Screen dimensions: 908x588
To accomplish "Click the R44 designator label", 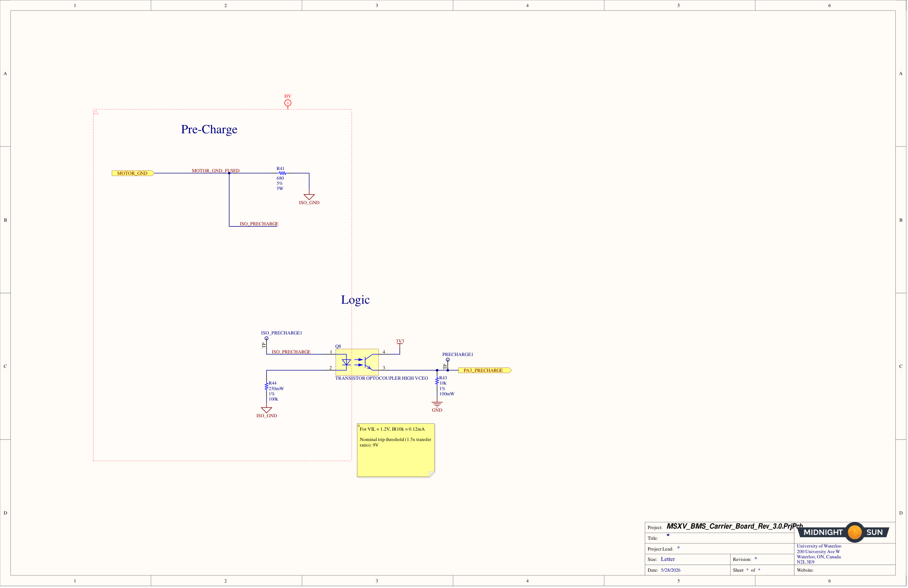I will [x=272, y=383].
